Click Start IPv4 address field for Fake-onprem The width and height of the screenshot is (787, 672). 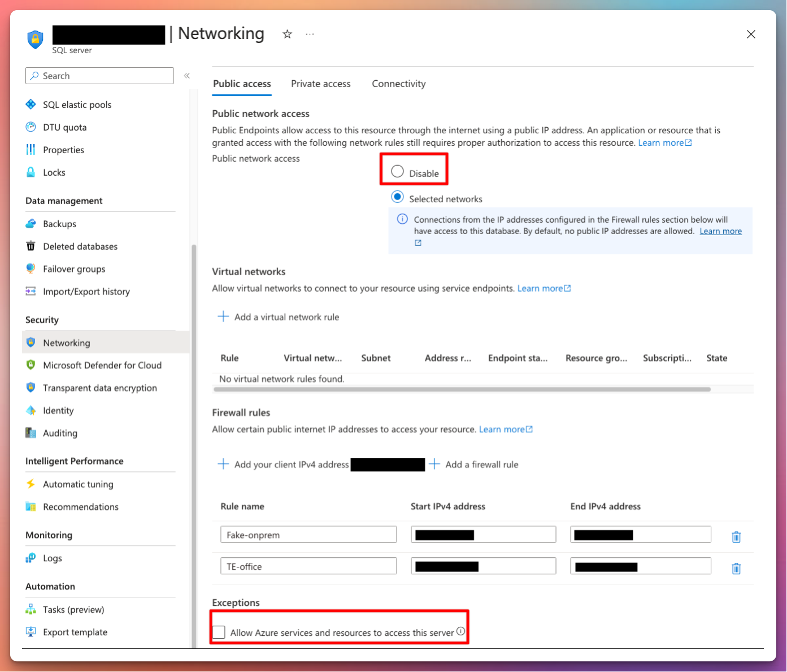point(484,535)
